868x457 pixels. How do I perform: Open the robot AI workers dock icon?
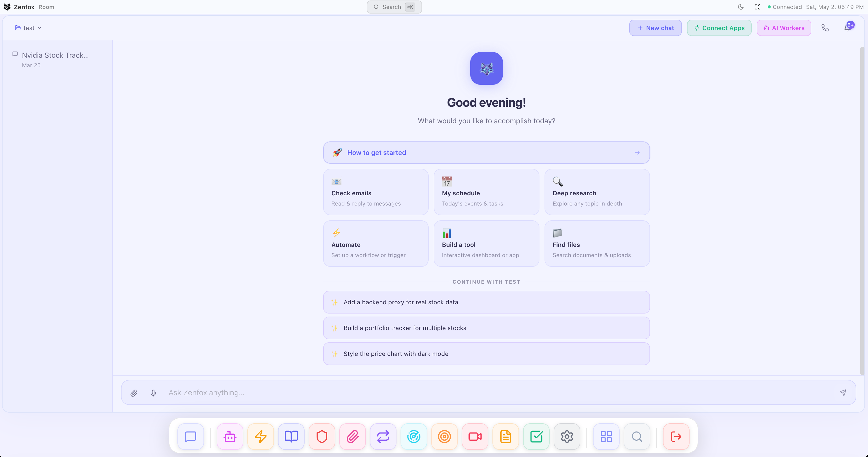[x=230, y=436]
